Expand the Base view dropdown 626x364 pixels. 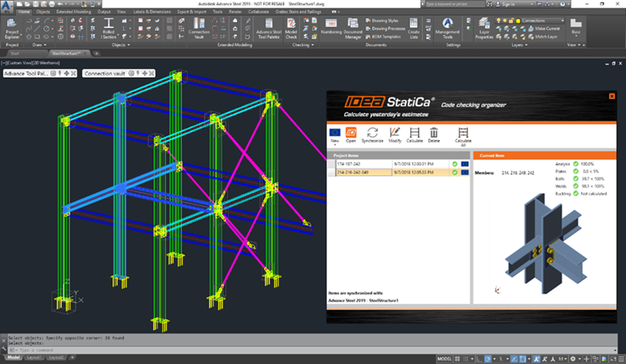pyautogui.click(x=576, y=36)
